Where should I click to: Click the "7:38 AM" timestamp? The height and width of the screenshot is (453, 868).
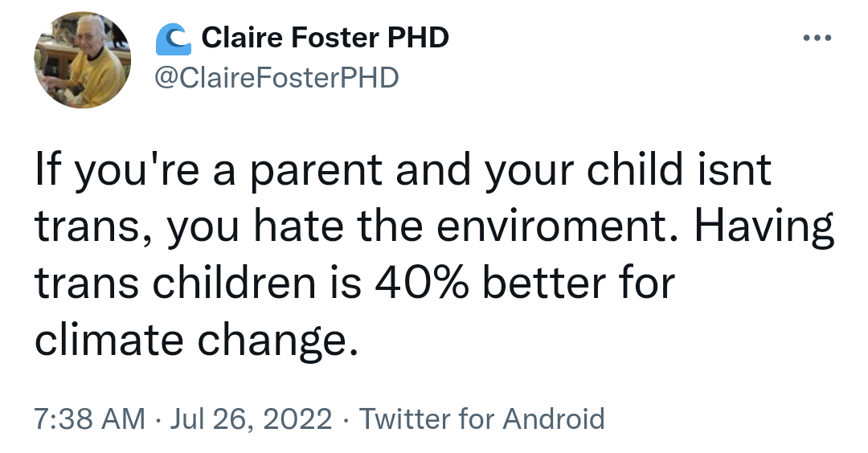[89, 419]
